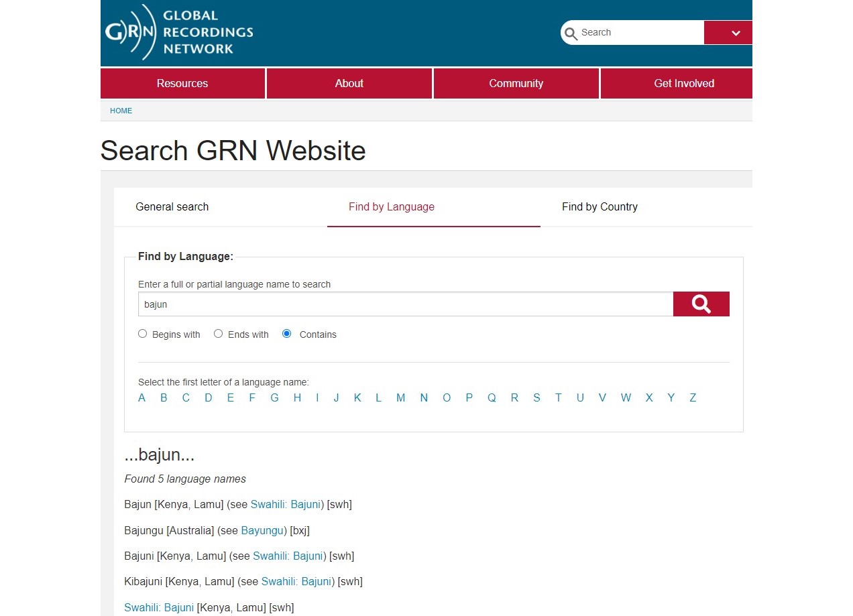The height and width of the screenshot is (616, 853).
Task: Click the GRN logo in header
Action: 178,32
